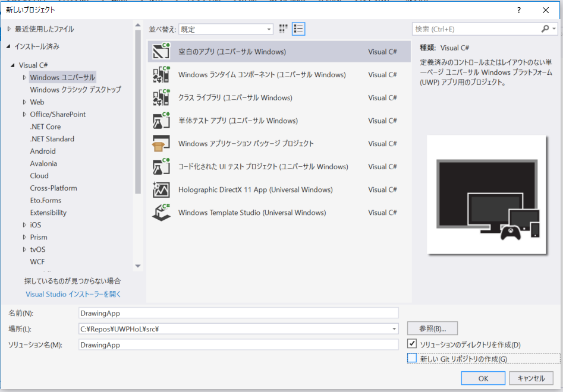Select the Cloud category
563x392 pixels.
coord(39,176)
